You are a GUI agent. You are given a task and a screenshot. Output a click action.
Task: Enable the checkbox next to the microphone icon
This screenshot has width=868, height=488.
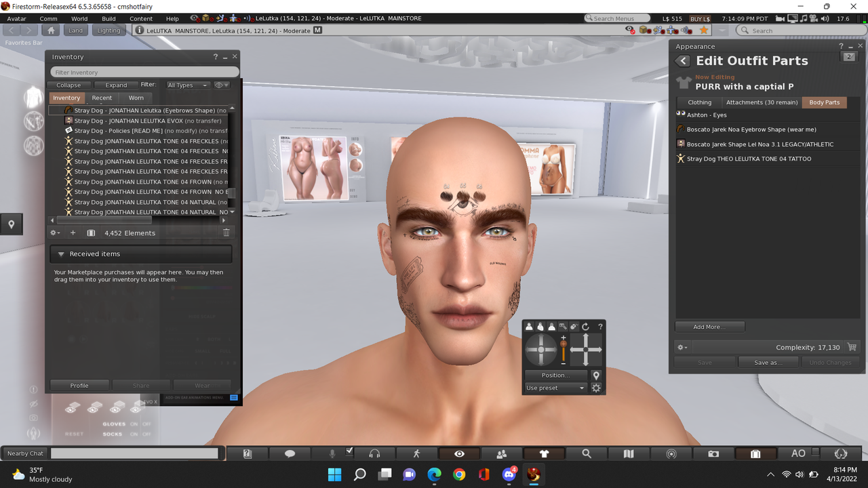pyautogui.click(x=350, y=449)
